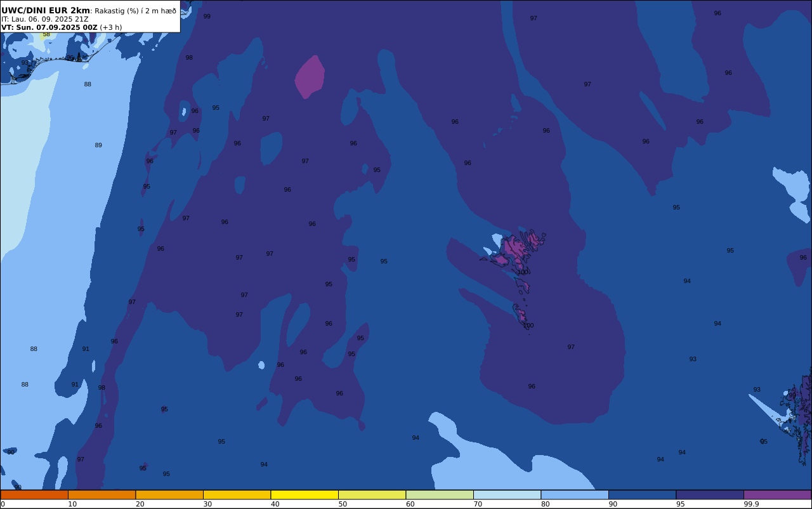Click the pale blue 70–80 legend segment
812x509 pixels.
click(507, 494)
